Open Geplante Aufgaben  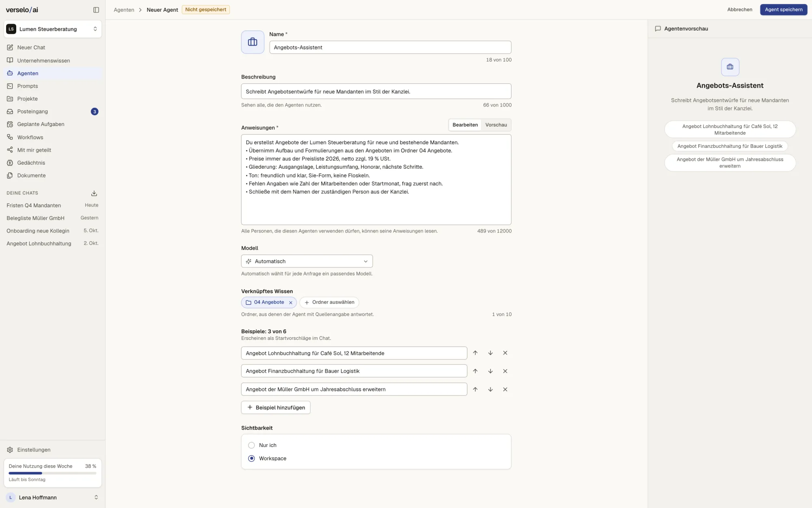coord(53,124)
